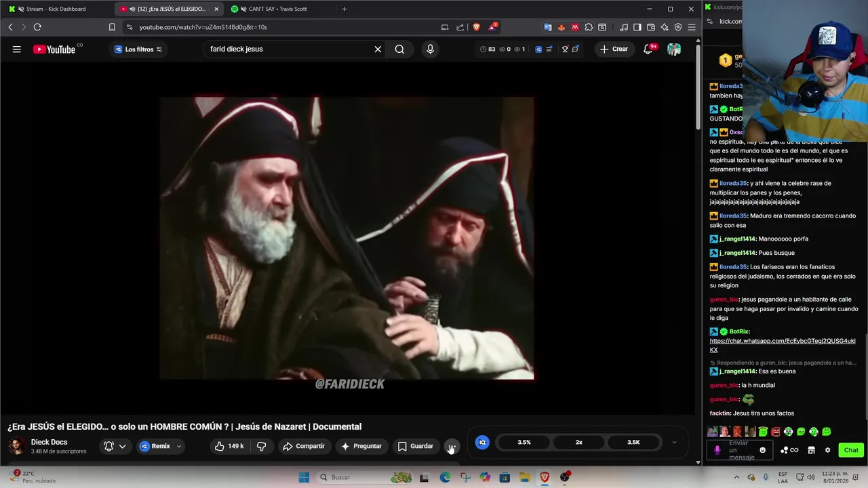Open the browser hamburger main menu
This screenshot has width=868, height=488.
692,27
